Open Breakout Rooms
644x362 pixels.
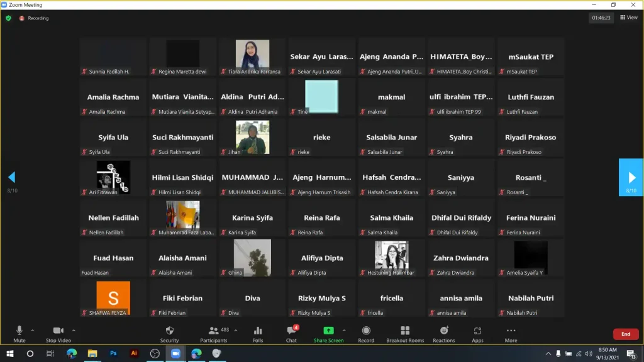(405, 334)
